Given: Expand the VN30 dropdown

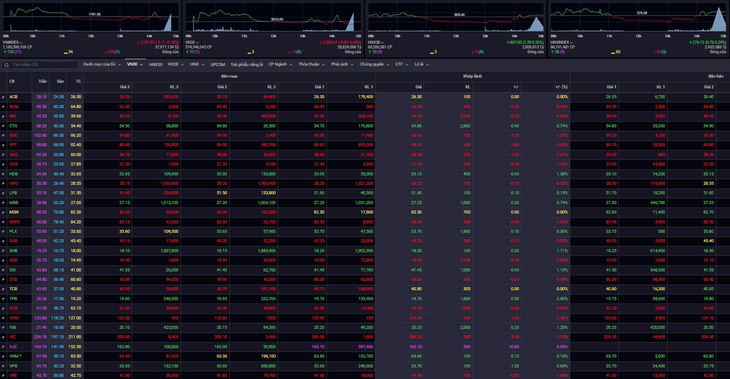Looking at the screenshot, I should pyautogui.click(x=135, y=64).
